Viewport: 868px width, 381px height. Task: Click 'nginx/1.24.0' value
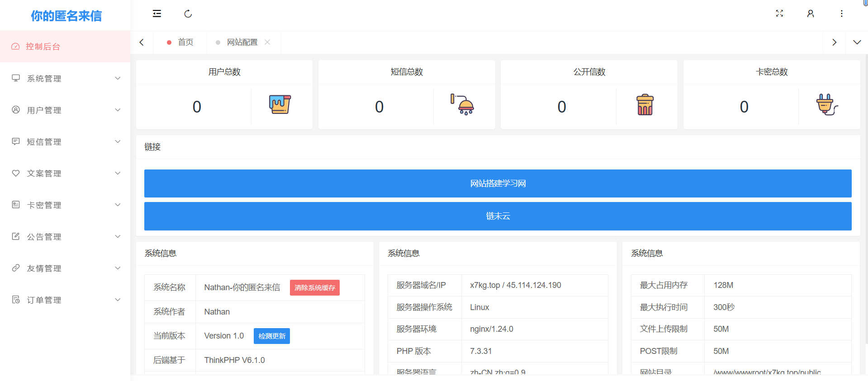point(491,329)
